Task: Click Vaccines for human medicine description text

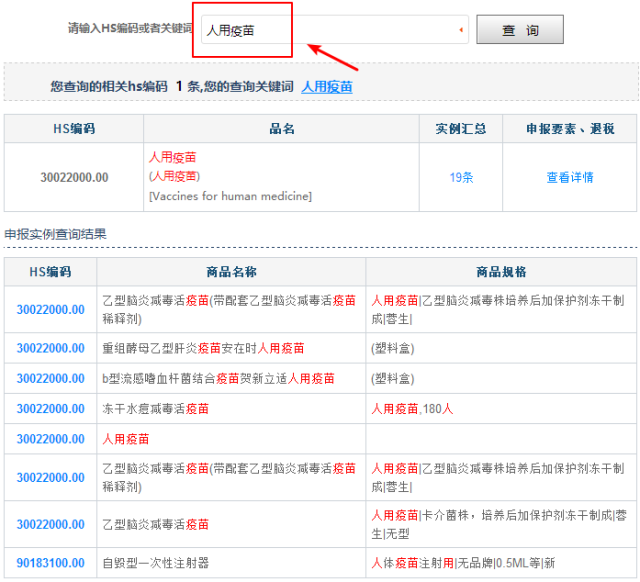Action: 230,196
